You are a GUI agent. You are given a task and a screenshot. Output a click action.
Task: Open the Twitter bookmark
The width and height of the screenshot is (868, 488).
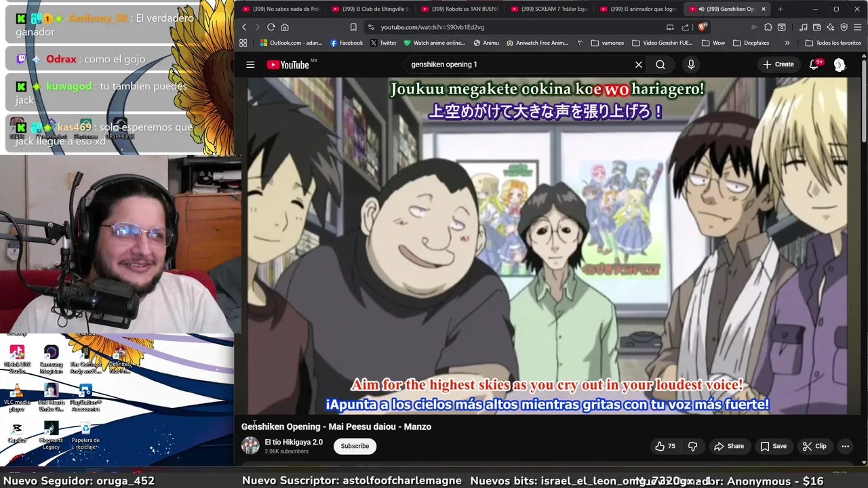[383, 43]
